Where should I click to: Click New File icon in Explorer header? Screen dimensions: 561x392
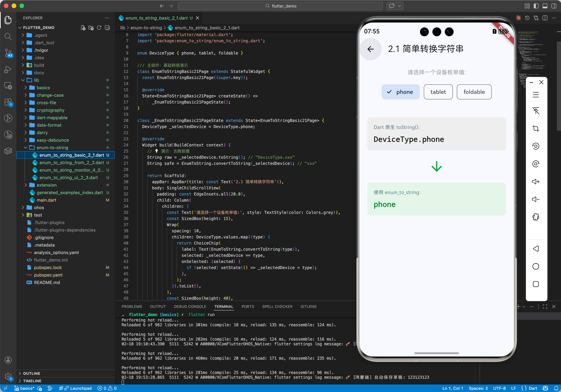click(83, 28)
